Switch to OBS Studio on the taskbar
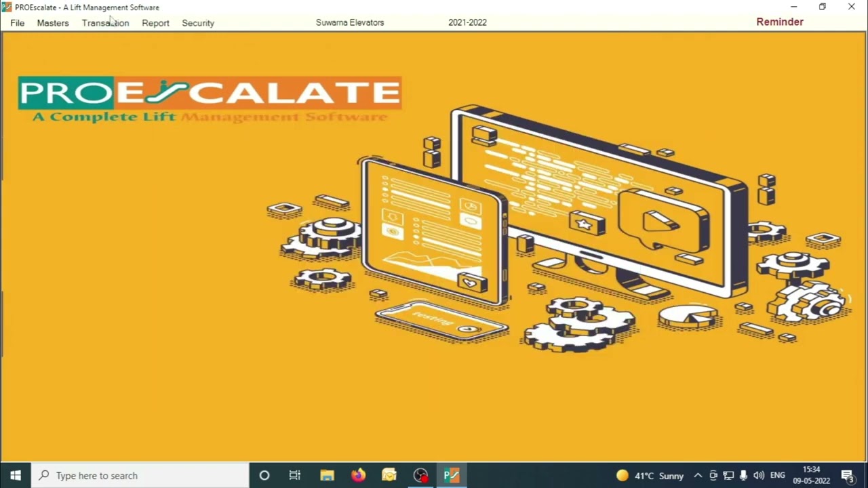 tap(420, 475)
